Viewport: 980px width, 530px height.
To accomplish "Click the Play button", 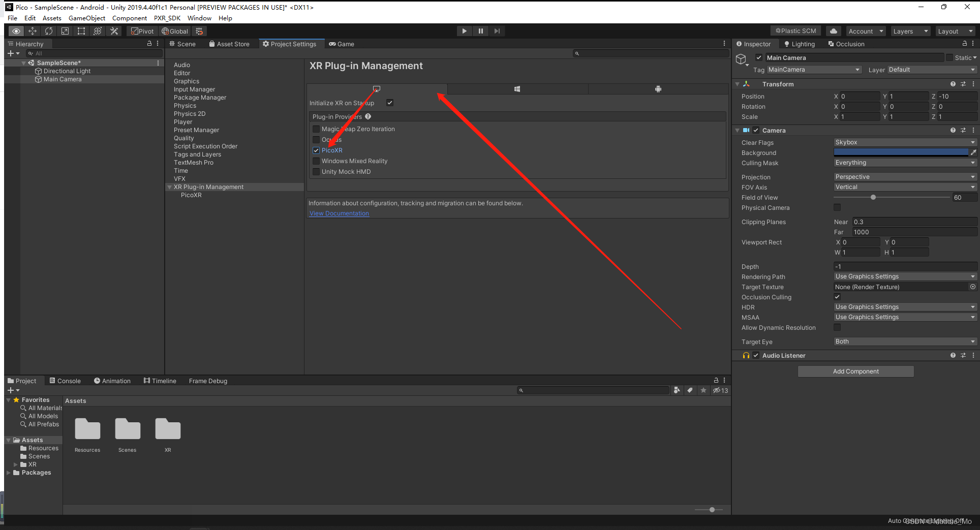I will pyautogui.click(x=464, y=31).
